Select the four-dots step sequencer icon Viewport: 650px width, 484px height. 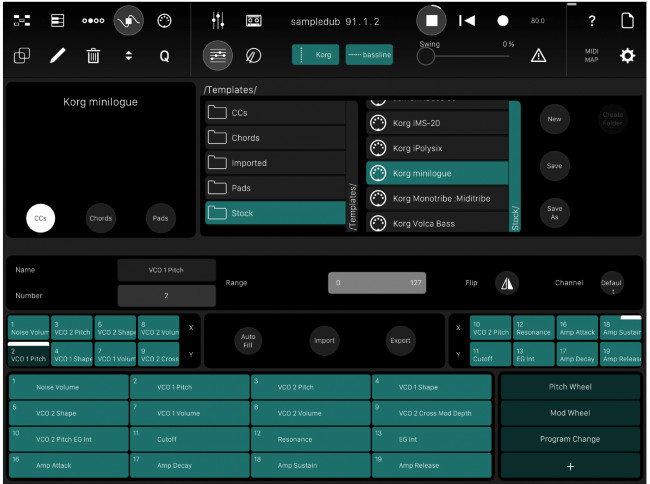pyautogui.click(x=93, y=20)
